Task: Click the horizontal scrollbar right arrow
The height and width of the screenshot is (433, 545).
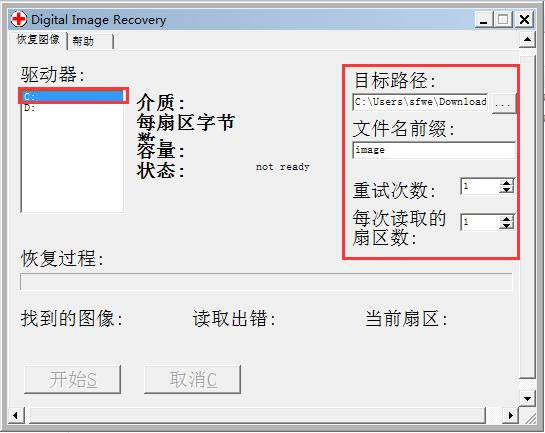Action: (511, 415)
